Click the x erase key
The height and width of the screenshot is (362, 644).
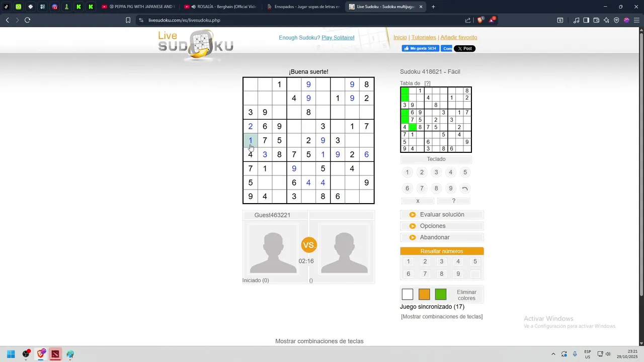418,201
